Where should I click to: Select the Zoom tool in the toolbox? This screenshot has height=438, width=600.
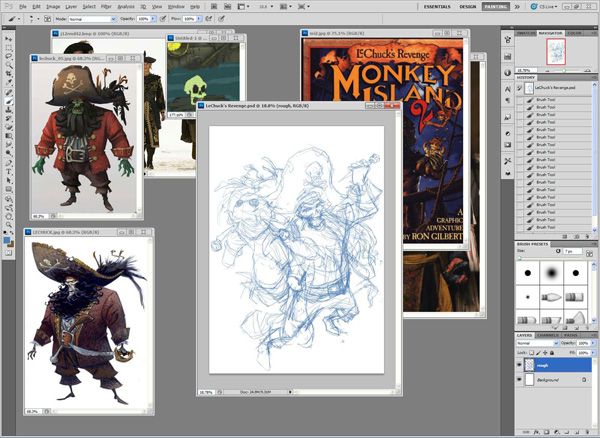(8, 225)
